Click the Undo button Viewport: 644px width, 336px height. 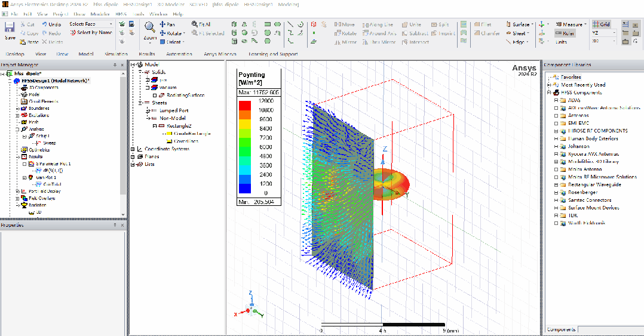tap(51, 24)
